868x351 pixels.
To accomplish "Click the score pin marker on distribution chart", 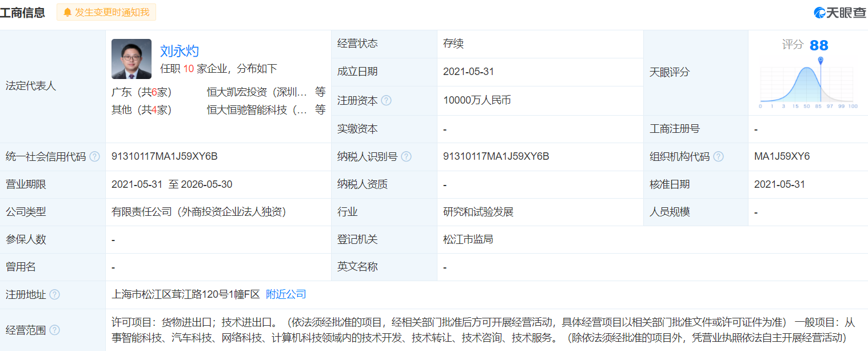I will (x=821, y=60).
